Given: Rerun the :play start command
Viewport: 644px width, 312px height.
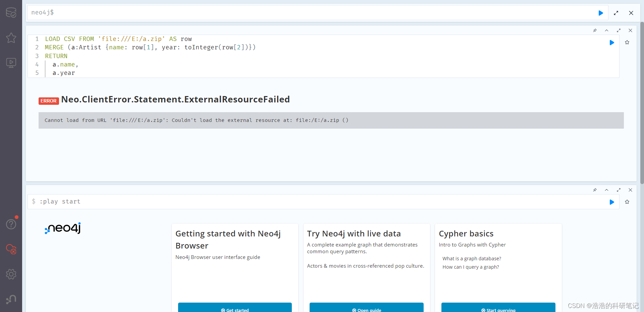Looking at the screenshot, I should (x=612, y=202).
